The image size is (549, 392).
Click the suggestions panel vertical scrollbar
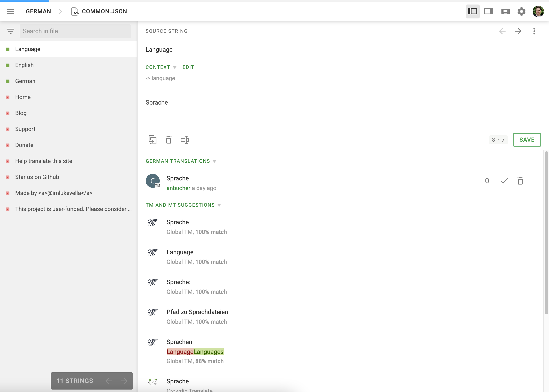coord(546,233)
